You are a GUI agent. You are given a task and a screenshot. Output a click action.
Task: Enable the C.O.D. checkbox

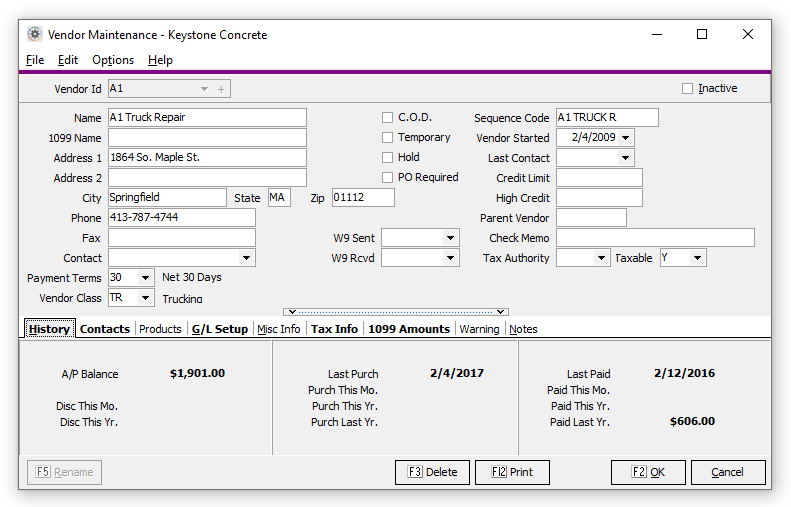point(387,118)
